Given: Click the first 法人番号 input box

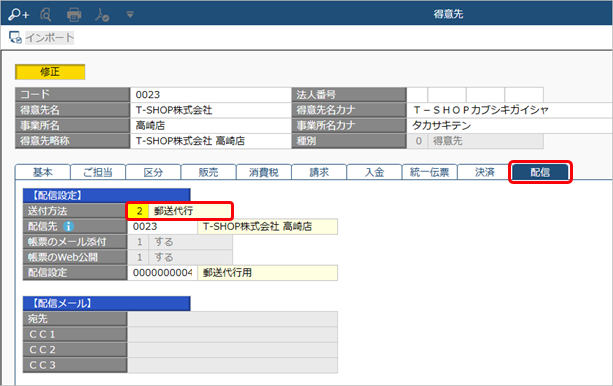Looking at the screenshot, I should [x=417, y=95].
